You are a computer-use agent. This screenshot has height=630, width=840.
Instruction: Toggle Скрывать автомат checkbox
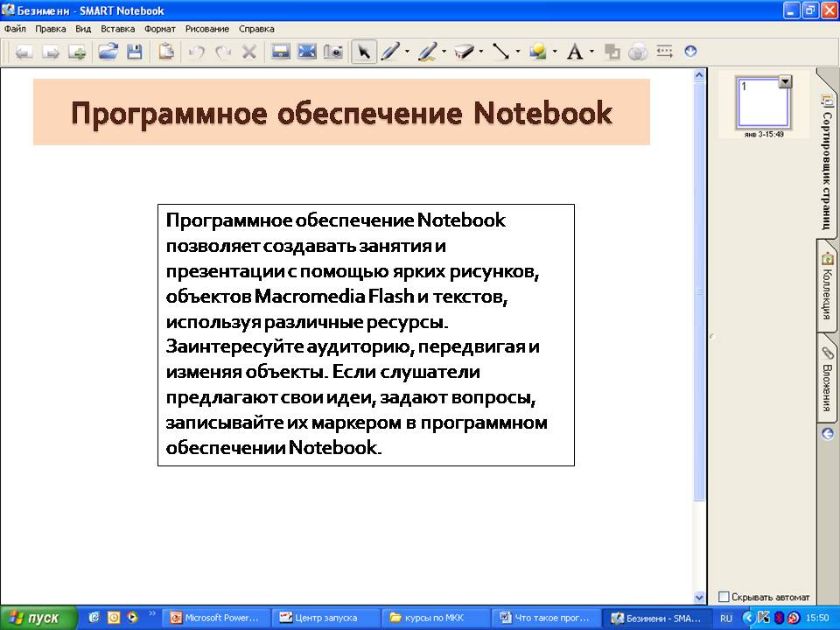pyautogui.click(x=724, y=597)
